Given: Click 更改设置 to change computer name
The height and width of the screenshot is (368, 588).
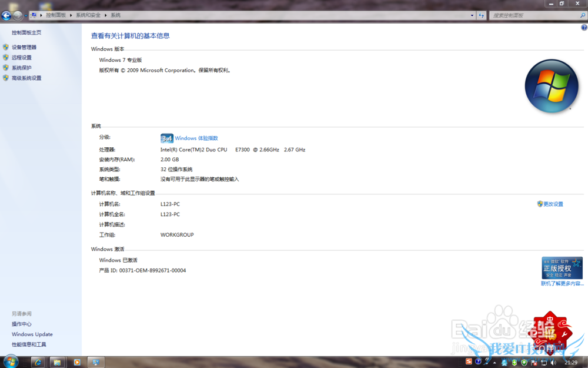Looking at the screenshot, I should click(x=553, y=204).
